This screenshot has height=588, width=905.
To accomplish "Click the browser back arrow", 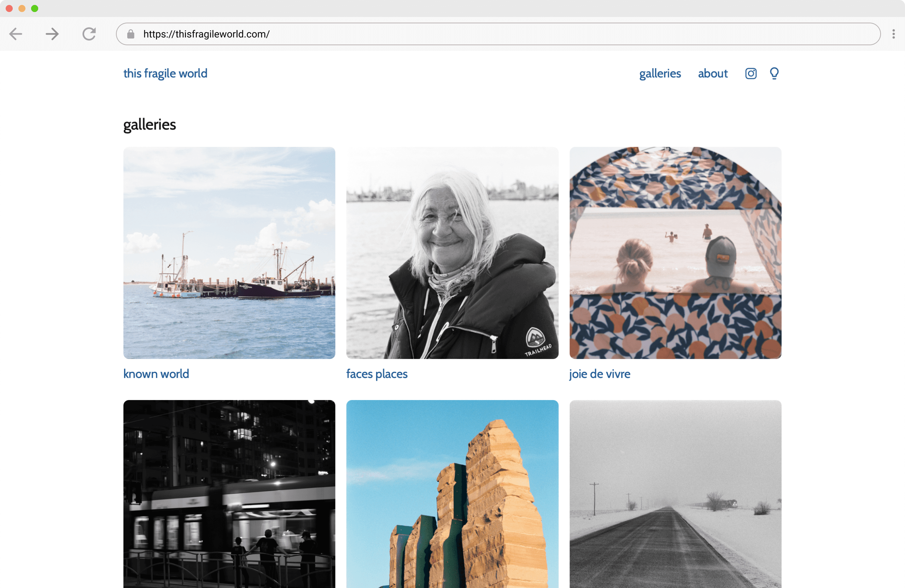I will coord(16,34).
